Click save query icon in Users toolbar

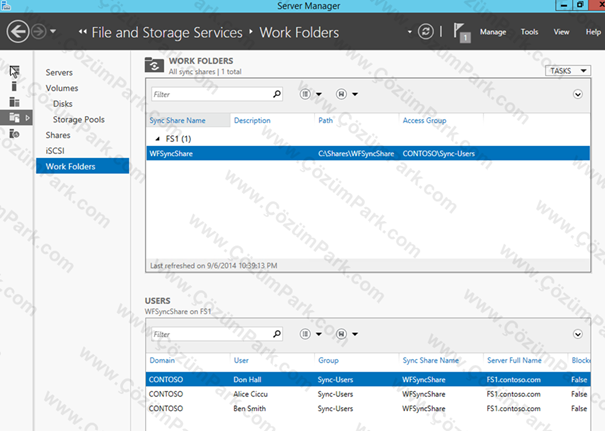(341, 334)
